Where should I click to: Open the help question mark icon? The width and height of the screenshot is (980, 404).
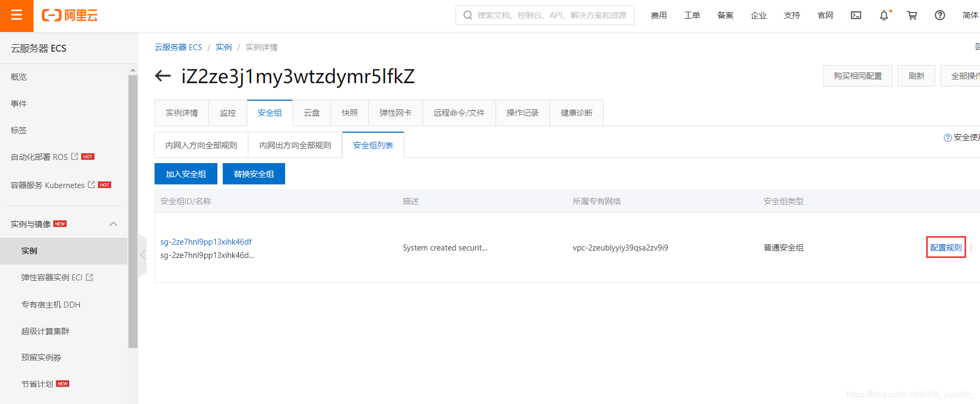940,15
